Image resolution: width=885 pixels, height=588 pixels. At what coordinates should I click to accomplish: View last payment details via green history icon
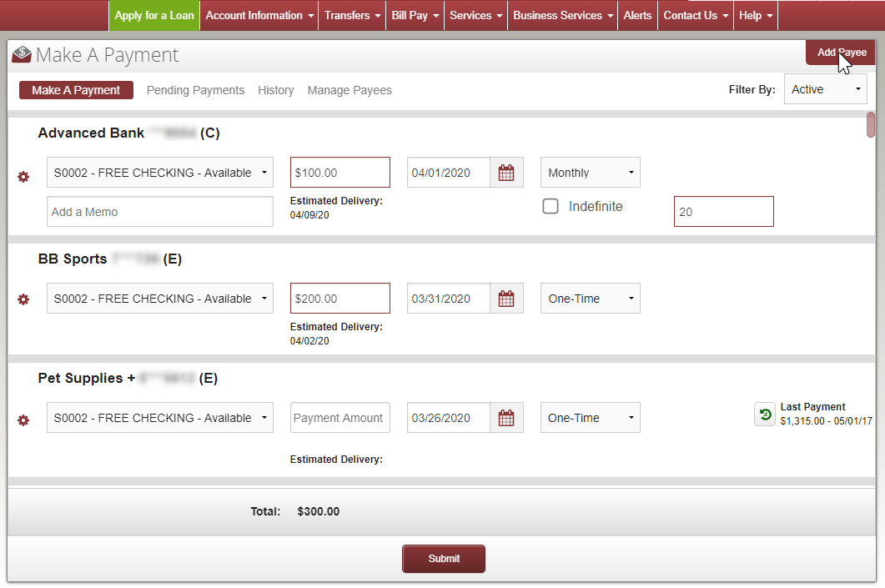coord(765,414)
